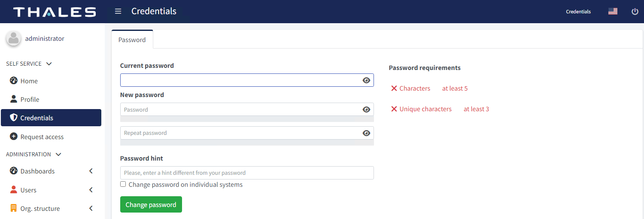Click the administrator avatar icon
Viewport: 644px width, 219px height.
[x=13, y=39]
